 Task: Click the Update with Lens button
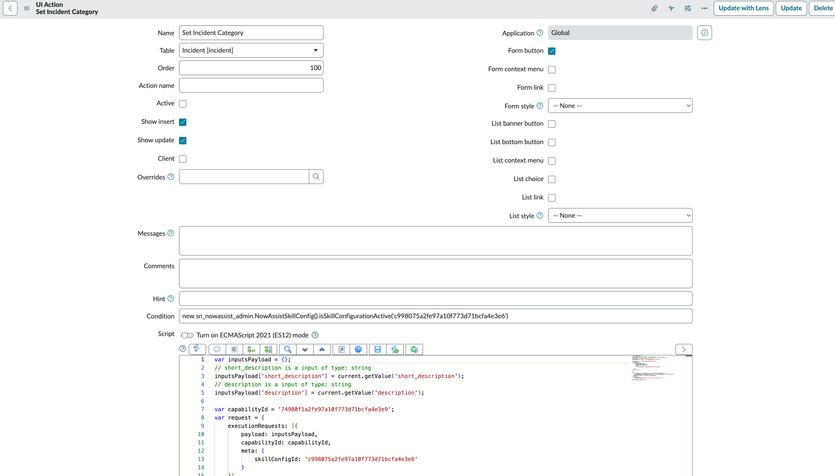[743, 8]
